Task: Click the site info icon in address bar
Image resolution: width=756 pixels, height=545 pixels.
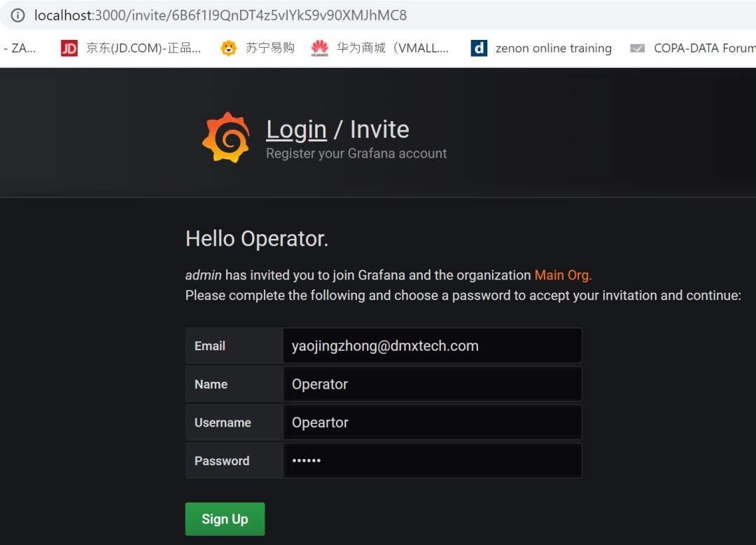Action: (x=17, y=15)
